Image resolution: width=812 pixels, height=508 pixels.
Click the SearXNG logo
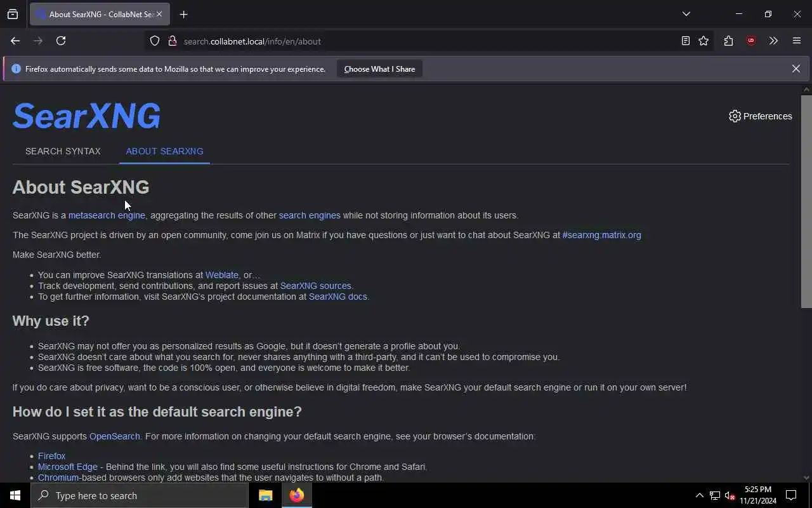click(86, 116)
